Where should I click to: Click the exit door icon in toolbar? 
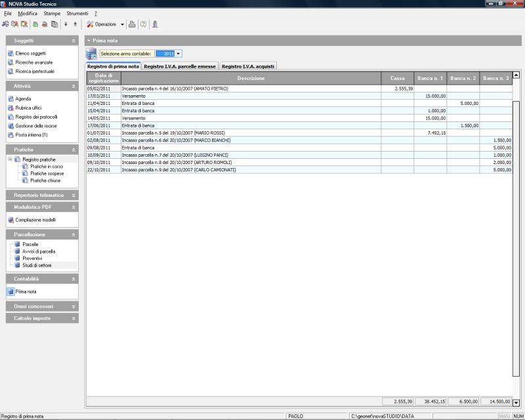156,24
